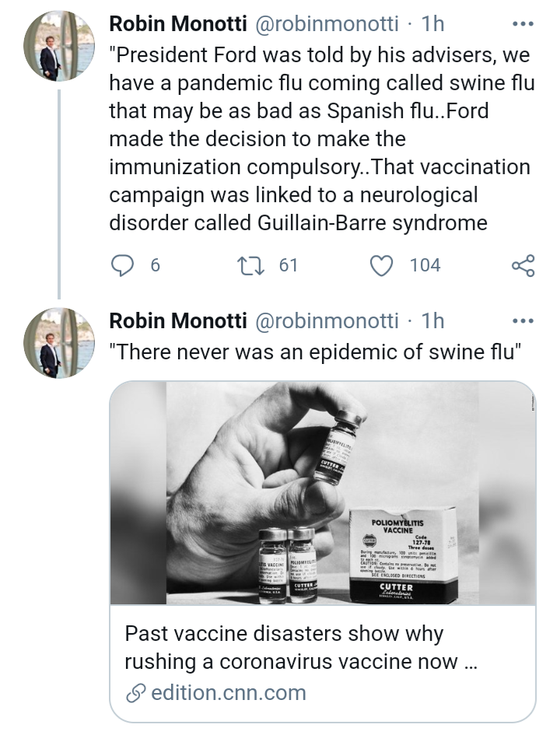Share the President Ford tweet
The height and width of the screenshot is (735, 560).
click(523, 266)
